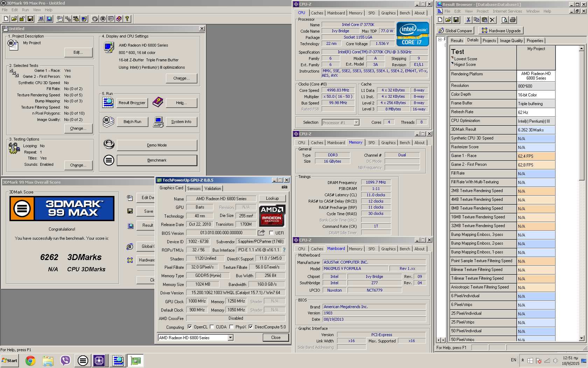Image resolution: width=588 pixels, height=368 pixels.
Task: Open the Sensors tab in GPU-Z
Action: (x=194, y=189)
